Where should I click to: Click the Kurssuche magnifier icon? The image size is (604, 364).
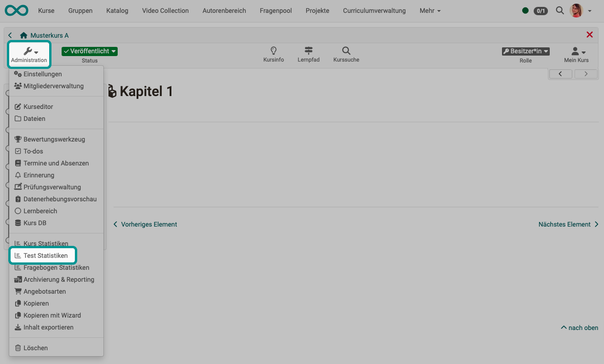(346, 51)
